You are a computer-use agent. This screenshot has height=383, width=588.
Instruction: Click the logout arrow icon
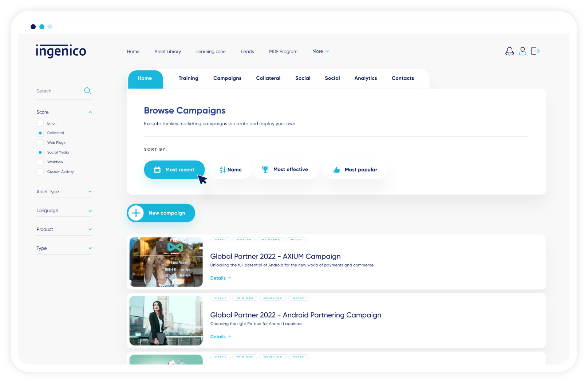click(x=535, y=51)
